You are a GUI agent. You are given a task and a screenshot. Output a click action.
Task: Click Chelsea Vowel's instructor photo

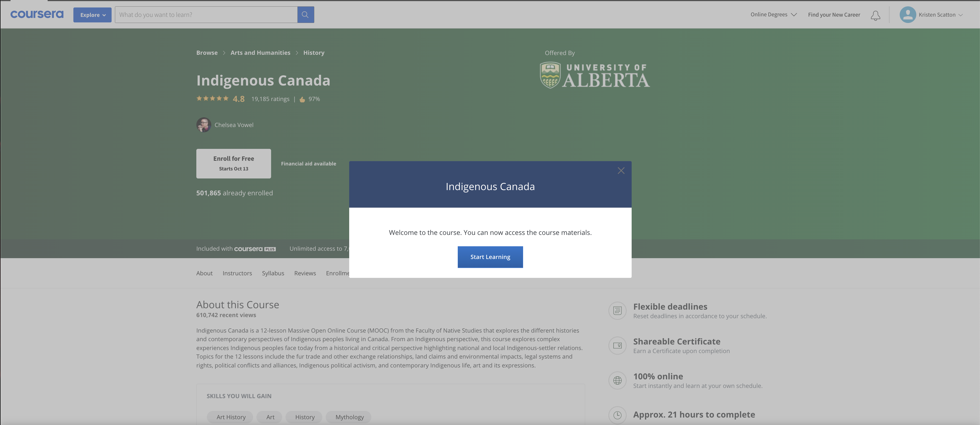point(204,125)
